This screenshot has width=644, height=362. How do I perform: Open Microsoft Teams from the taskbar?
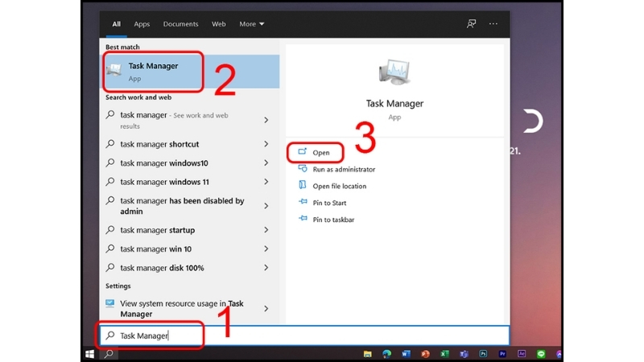coord(464,354)
